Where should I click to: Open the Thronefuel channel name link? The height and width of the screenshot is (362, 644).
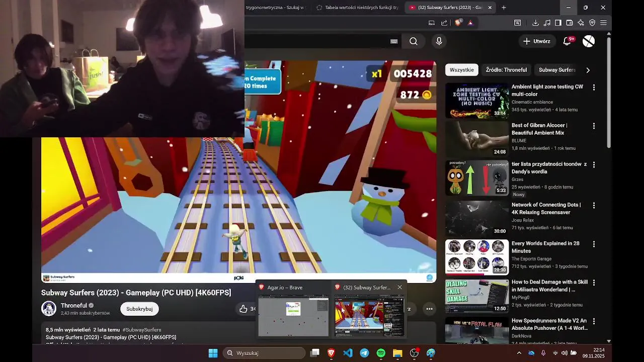pos(74,305)
